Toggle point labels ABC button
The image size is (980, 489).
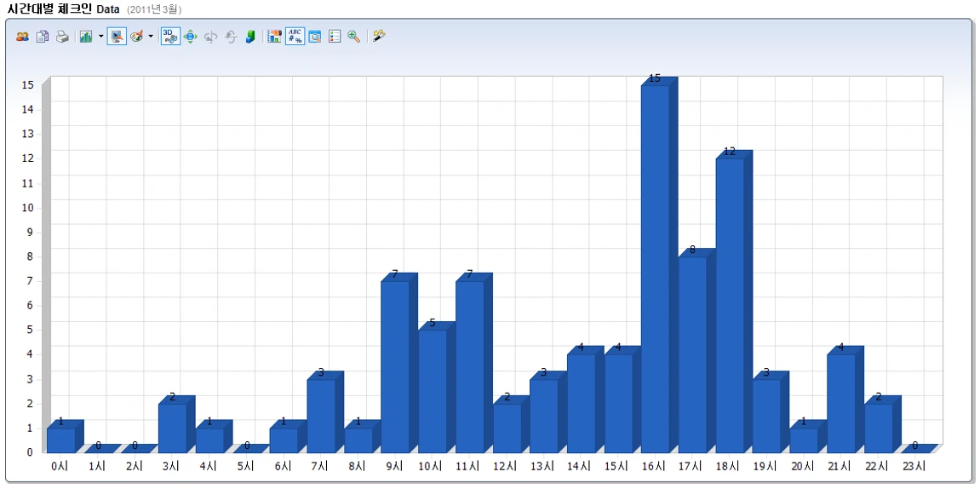click(295, 37)
